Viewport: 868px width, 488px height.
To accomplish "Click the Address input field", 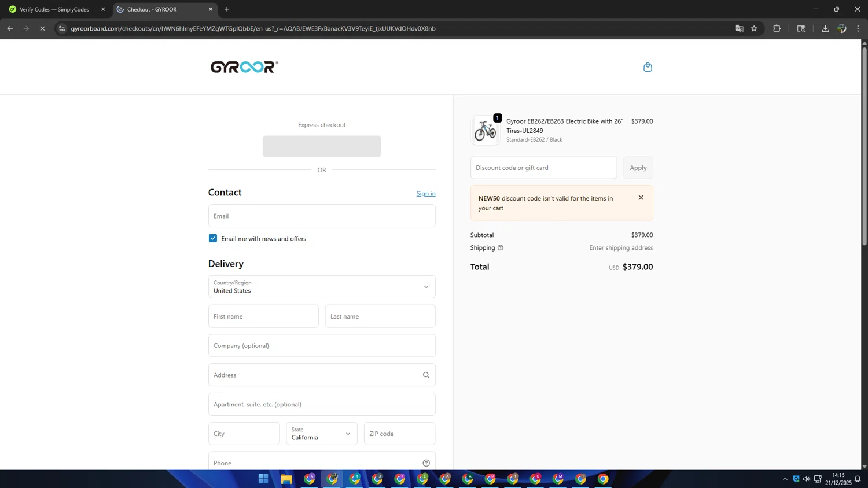I will click(x=322, y=375).
